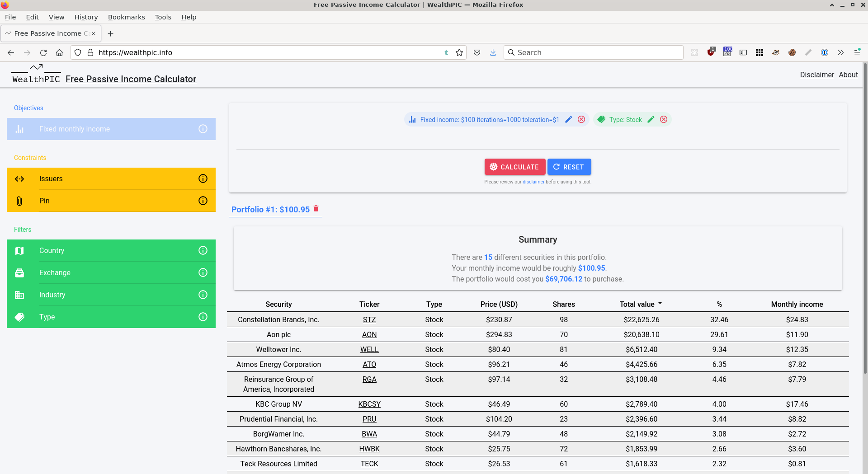Open the AON ticker link

369,334
